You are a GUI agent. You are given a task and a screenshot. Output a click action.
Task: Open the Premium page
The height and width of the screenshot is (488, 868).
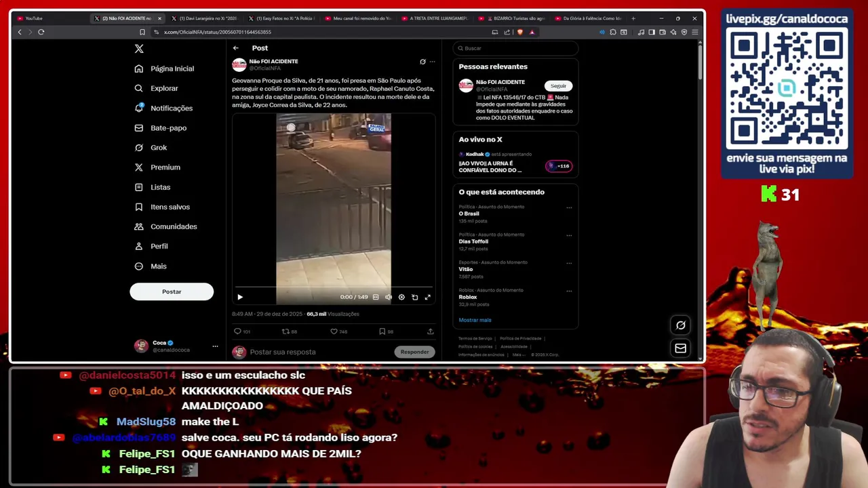pos(157,167)
